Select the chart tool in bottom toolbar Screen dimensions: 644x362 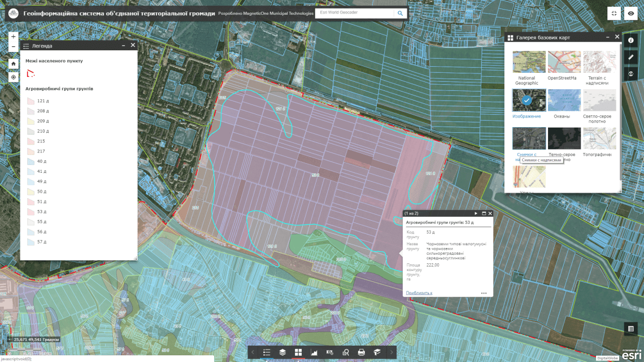point(315,352)
